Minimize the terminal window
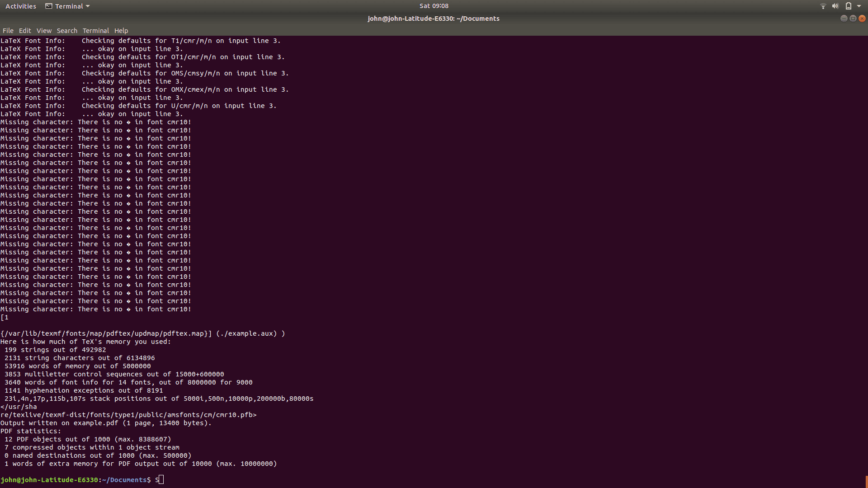 coord(844,19)
